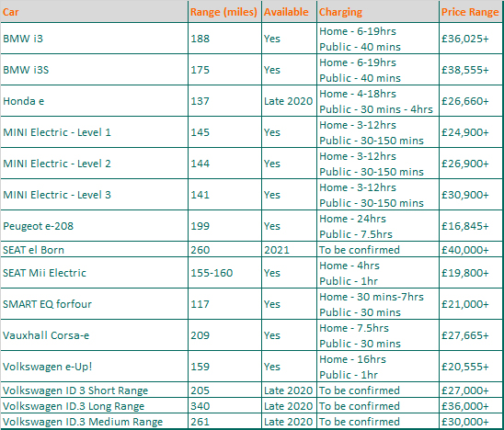
Task: Click the Volkswagen ID.3 Medium Range cell
Action: (94, 422)
